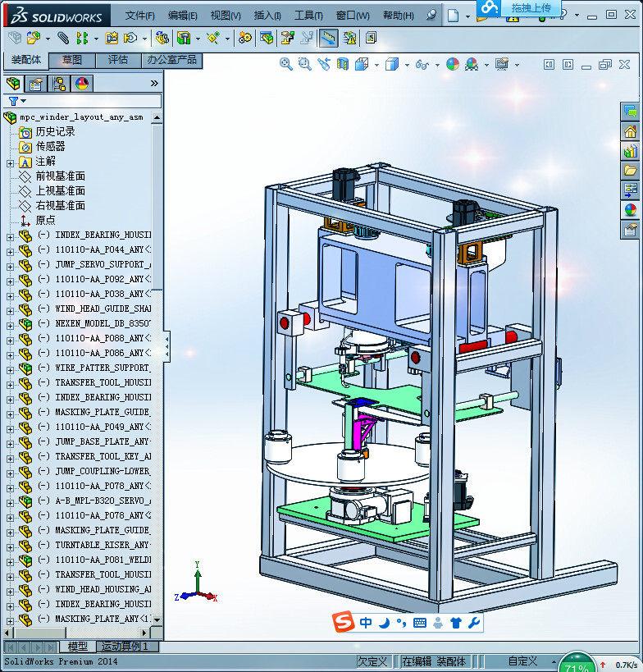
Task: Click the Linear Component Pattern icon
Action: click(81, 38)
